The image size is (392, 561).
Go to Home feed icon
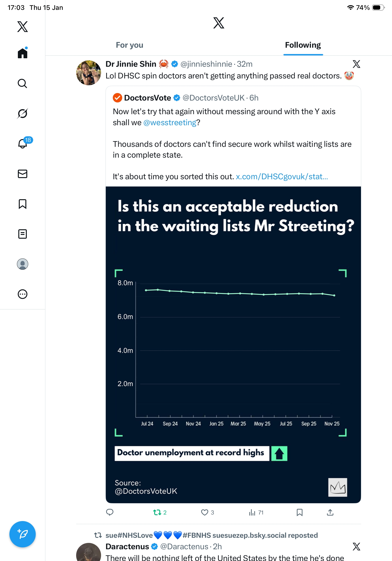(x=23, y=53)
